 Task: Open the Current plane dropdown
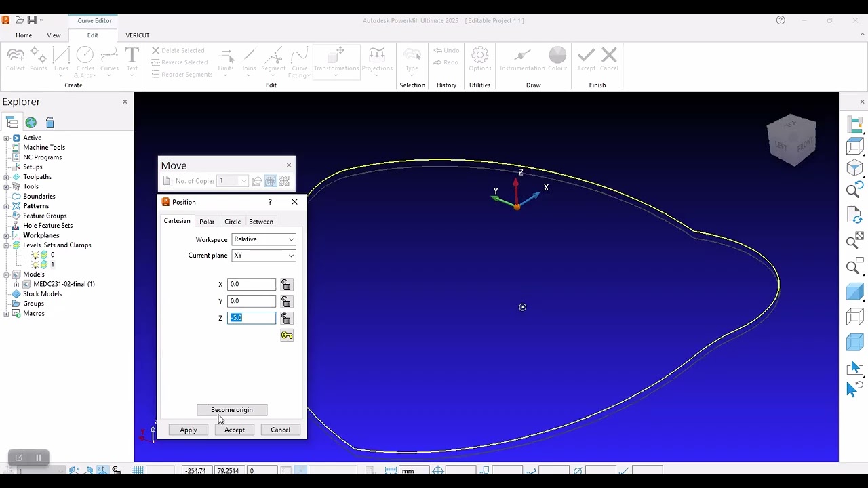click(x=264, y=256)
